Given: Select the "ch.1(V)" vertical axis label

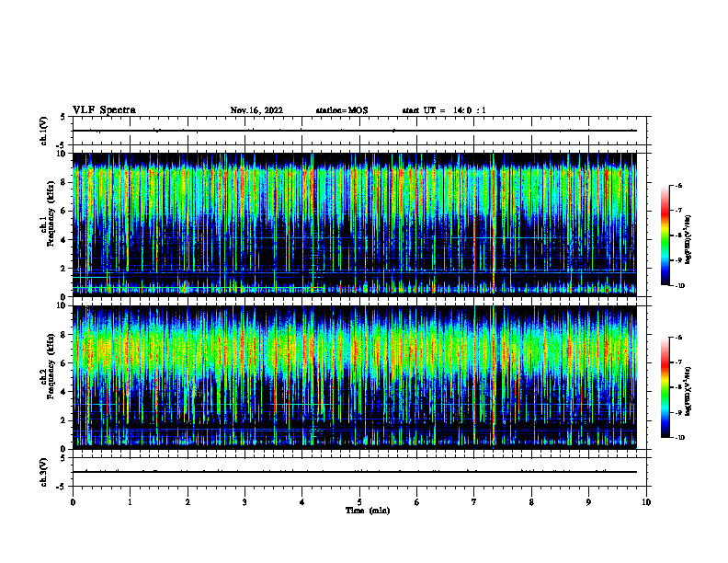Looking at the screenshot, I should (43, 131).
